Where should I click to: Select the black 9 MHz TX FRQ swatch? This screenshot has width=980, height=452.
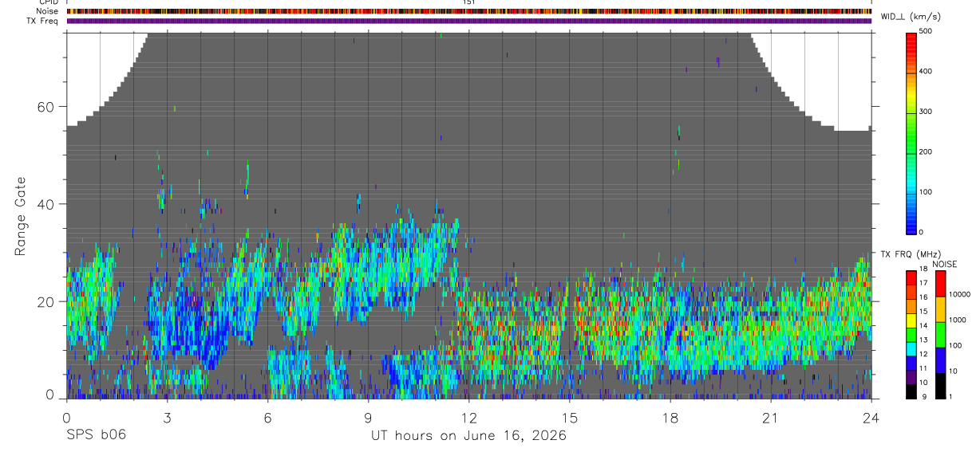911,393
